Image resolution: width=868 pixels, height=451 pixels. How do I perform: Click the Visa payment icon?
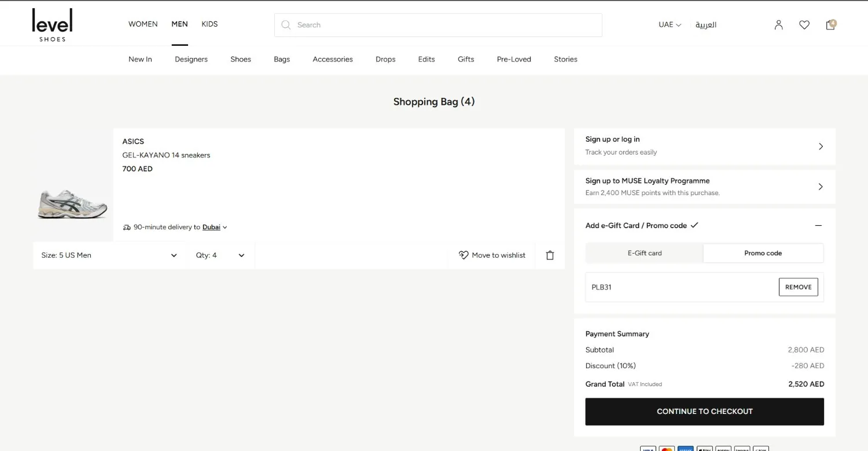648,449
